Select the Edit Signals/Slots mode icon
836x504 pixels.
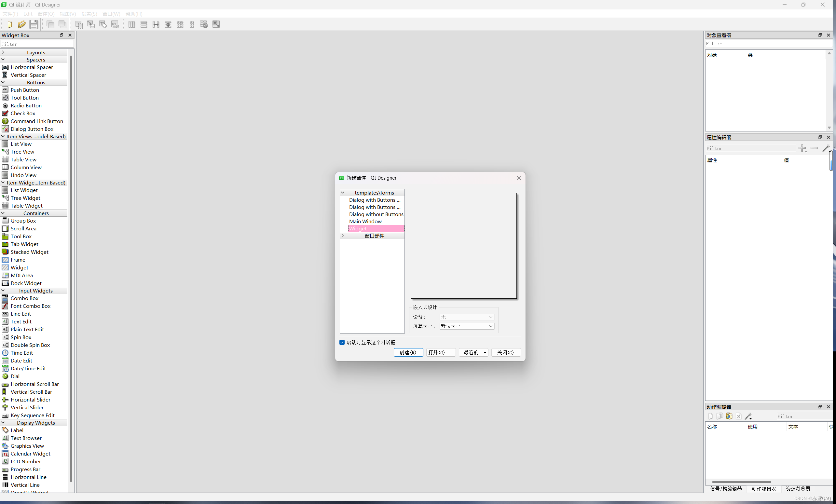91,24
